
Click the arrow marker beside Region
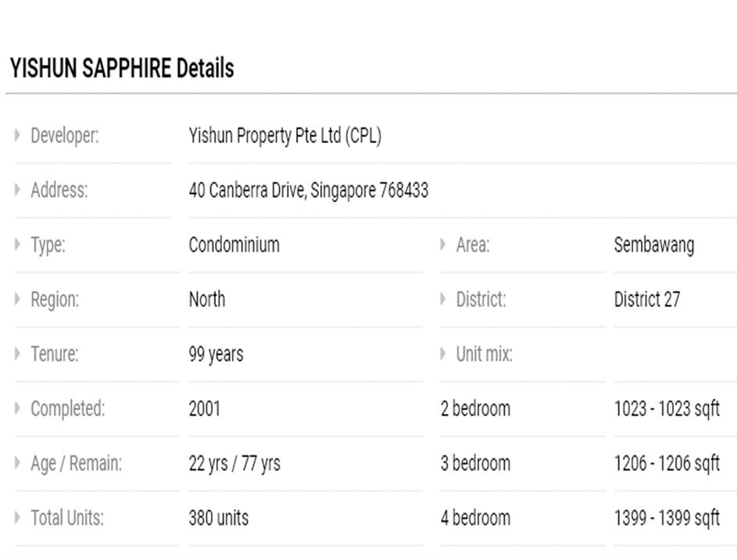pos(18,299)
